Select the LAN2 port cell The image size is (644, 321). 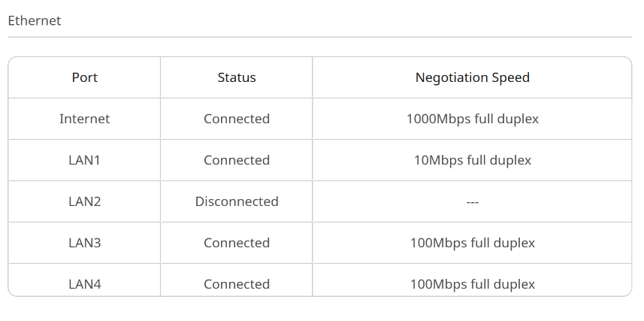point(85,201)
